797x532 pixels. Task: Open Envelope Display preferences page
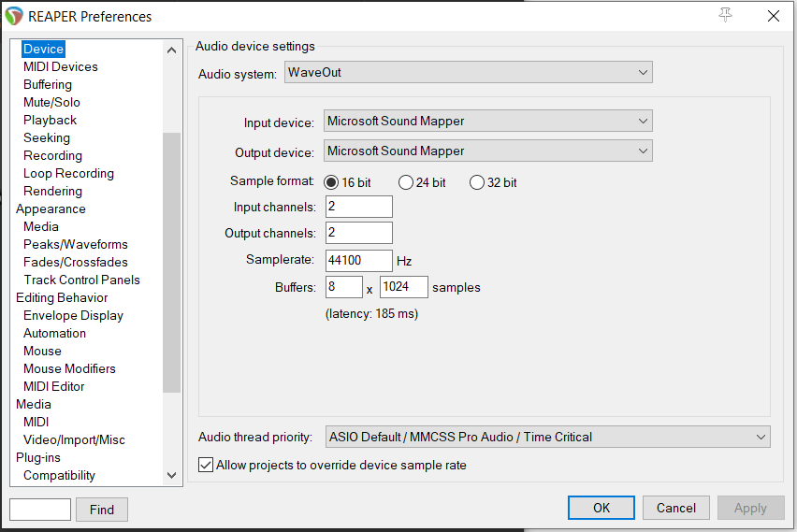coord(74,315)
